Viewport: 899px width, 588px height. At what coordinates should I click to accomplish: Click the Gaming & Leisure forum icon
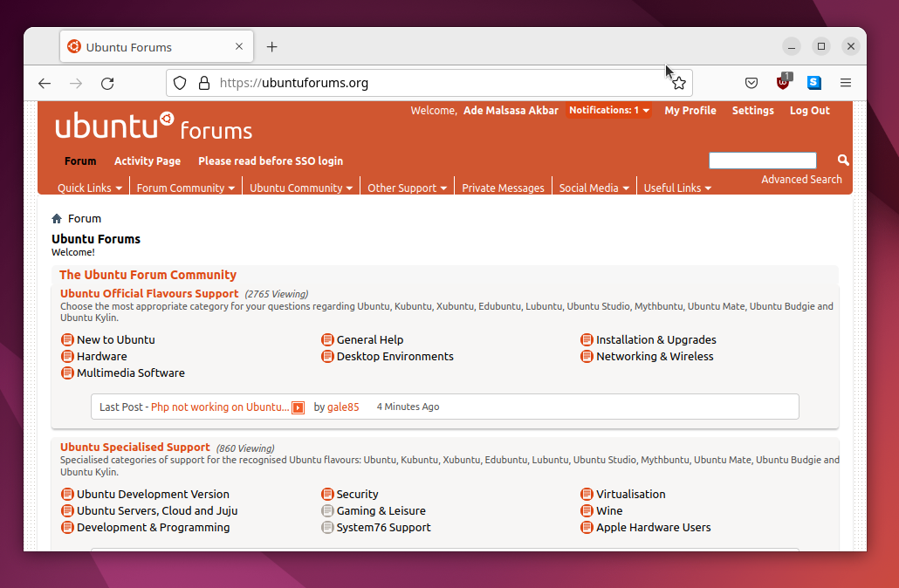327,510
